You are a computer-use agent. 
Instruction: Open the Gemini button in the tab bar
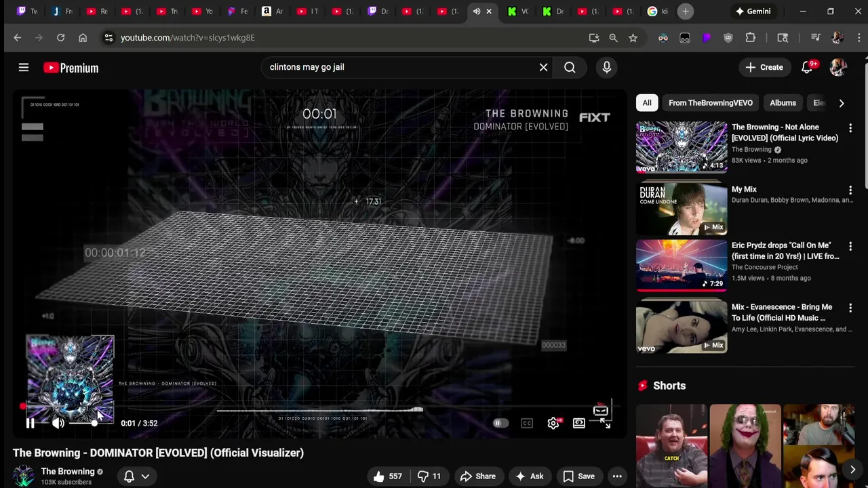753,12
